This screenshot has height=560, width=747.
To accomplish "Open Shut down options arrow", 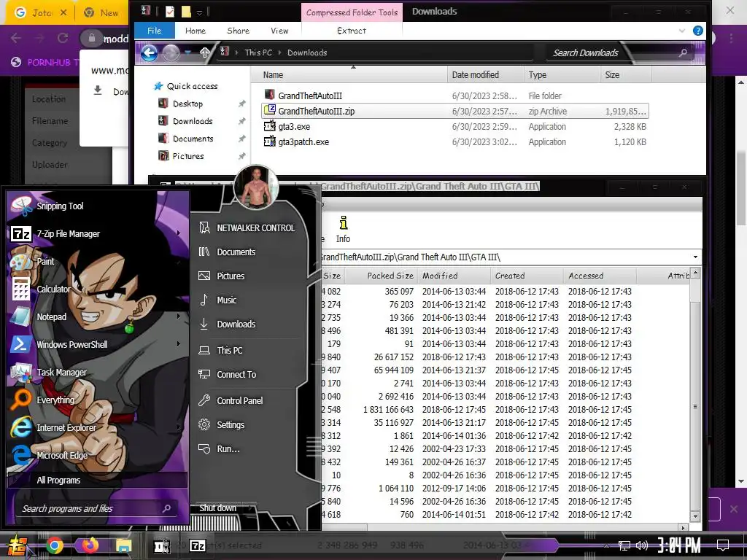I will (x=251, y=508).
